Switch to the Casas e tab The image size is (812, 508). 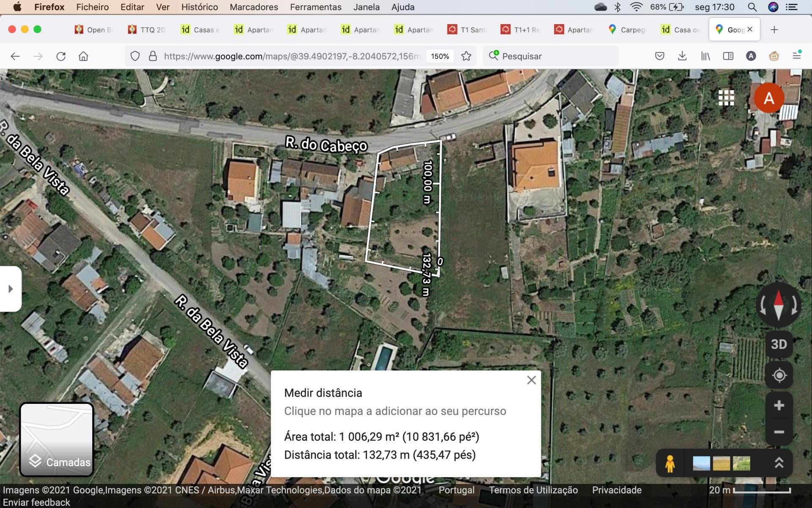[x=200, y=30]
